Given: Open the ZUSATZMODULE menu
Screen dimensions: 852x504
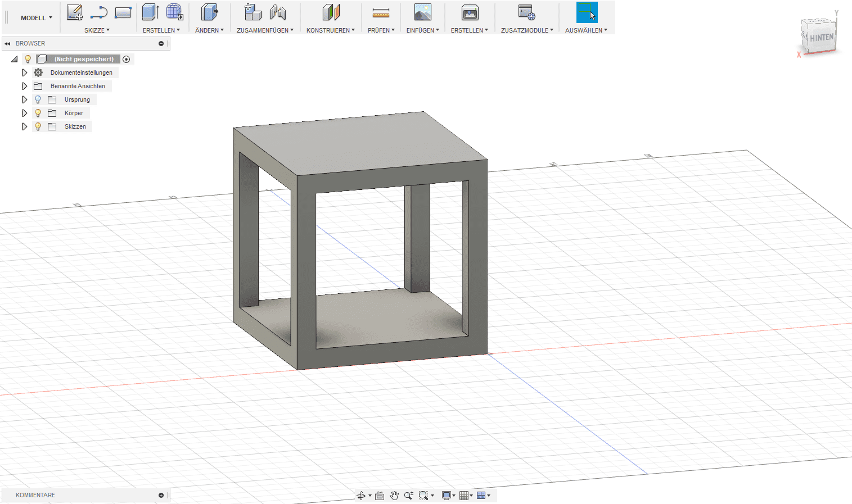Looking at the screenshot, I should pyautogui.click(x=526, y=30).
